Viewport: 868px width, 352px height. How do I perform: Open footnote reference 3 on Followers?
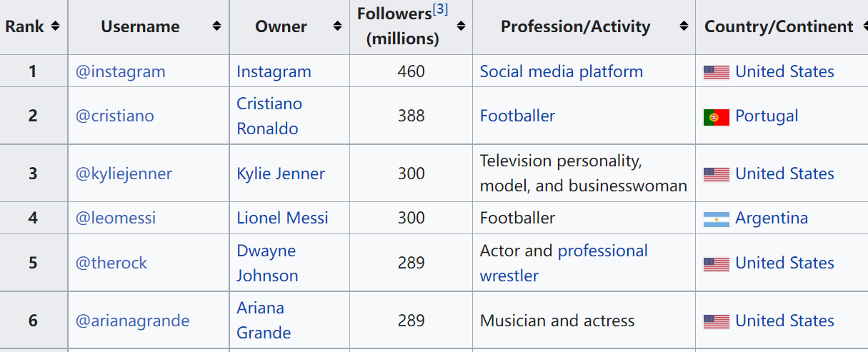(440, 10)
